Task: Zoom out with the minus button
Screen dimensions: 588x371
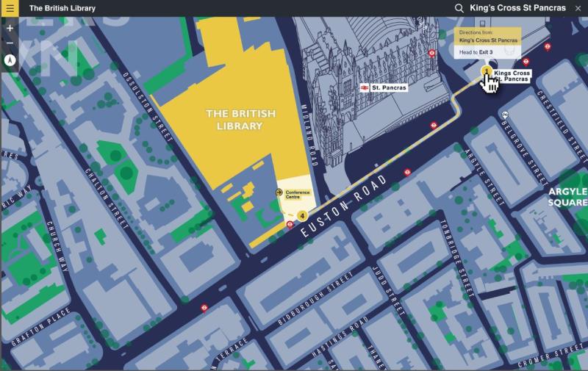Action: coord(10,43)
